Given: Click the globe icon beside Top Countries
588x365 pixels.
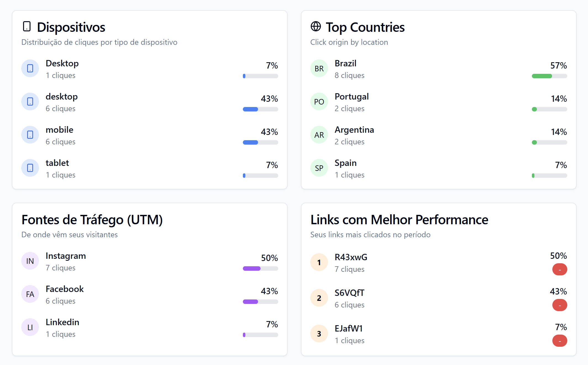Looking at the screenshot, I should pyautogui.click(x=316, y=27).
